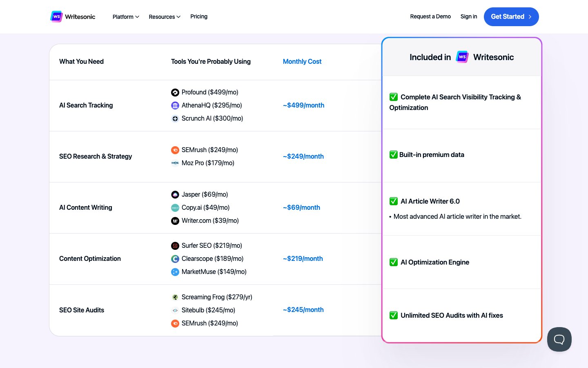Image resolution: width=588 pixels, height=368 pixels.
Task: Expand the Platform dropdown menu
Action: tap(126, 17)
